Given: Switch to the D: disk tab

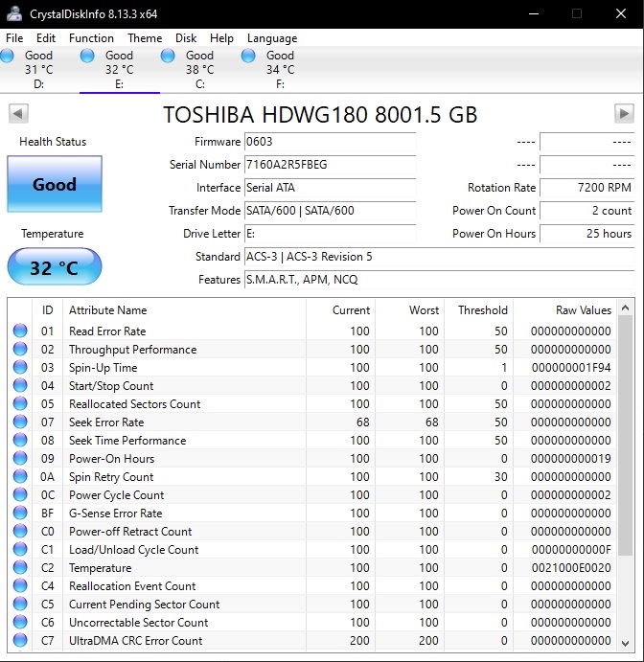Looking at the screenshot, I should (39, 70).
